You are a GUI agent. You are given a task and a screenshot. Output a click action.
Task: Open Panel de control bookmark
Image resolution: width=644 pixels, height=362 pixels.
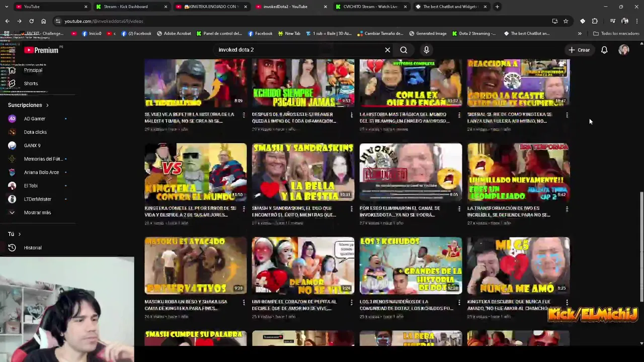219,33
